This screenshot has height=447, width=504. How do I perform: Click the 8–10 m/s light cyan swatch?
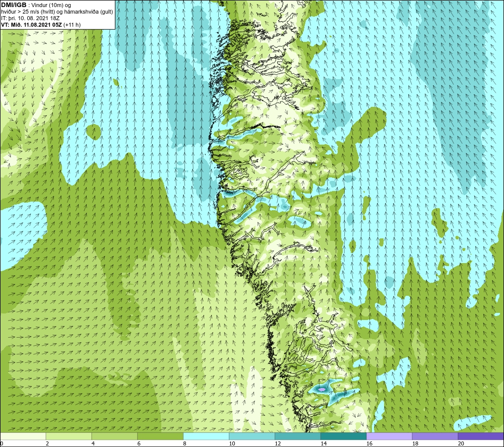click(206, 436)
